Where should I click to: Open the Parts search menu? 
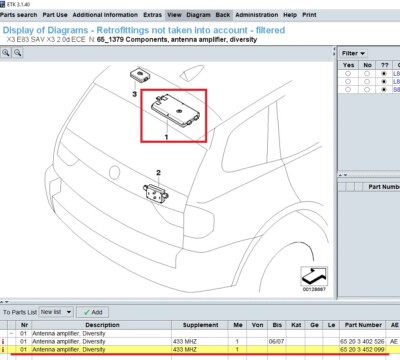[19, 15]
